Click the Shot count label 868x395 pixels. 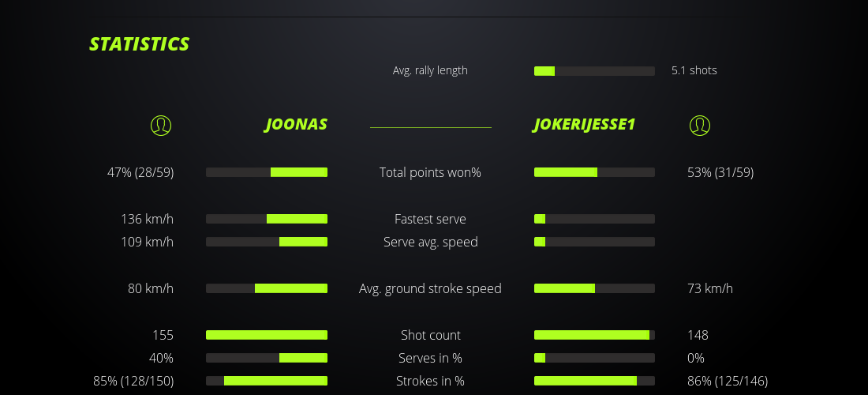(x=430, y=335)
